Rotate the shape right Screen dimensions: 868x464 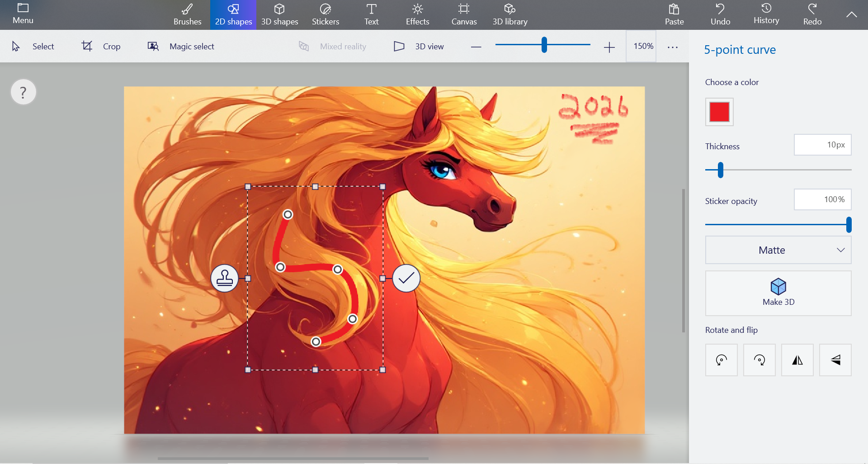(759, 360)
